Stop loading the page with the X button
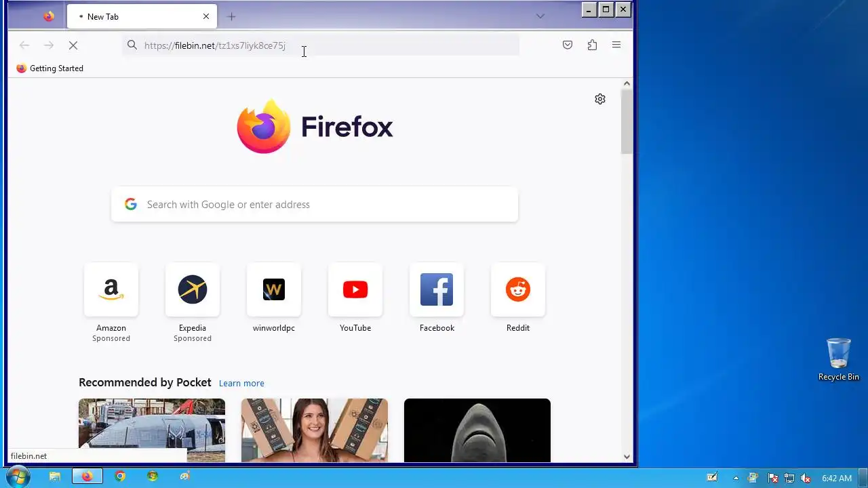This screenshot has width=868, height=488. tap(73, 45)
